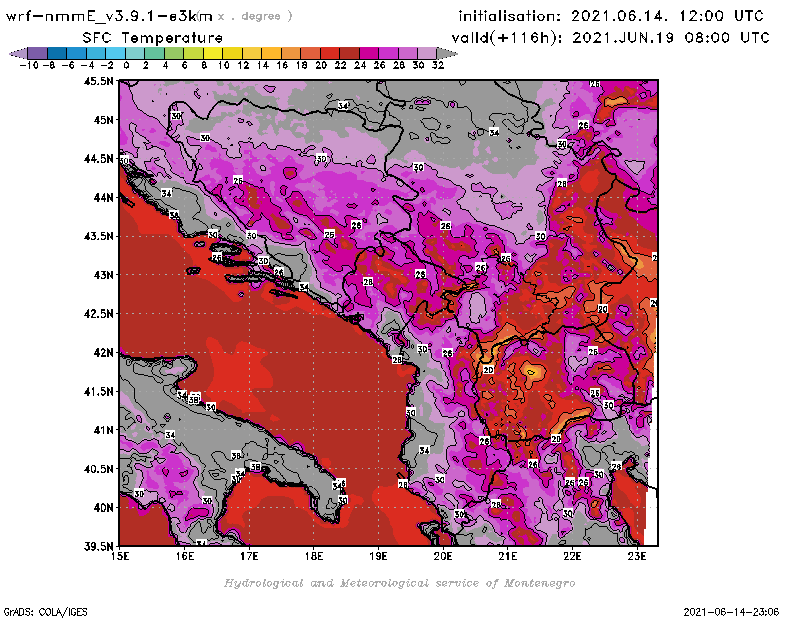Pick legend swatch between 4 and 6
This screenshot has width=800, height=618.
pyautogui.click(x=174, y=54)
